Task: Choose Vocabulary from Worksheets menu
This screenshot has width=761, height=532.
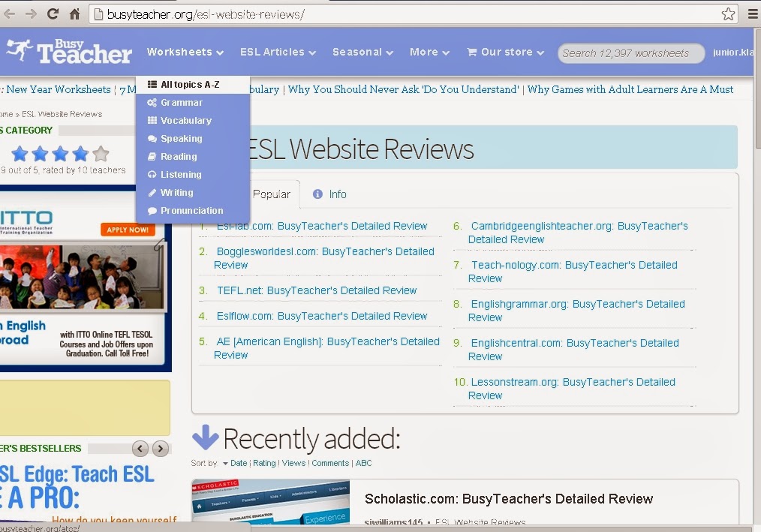Action: point(193,120)
